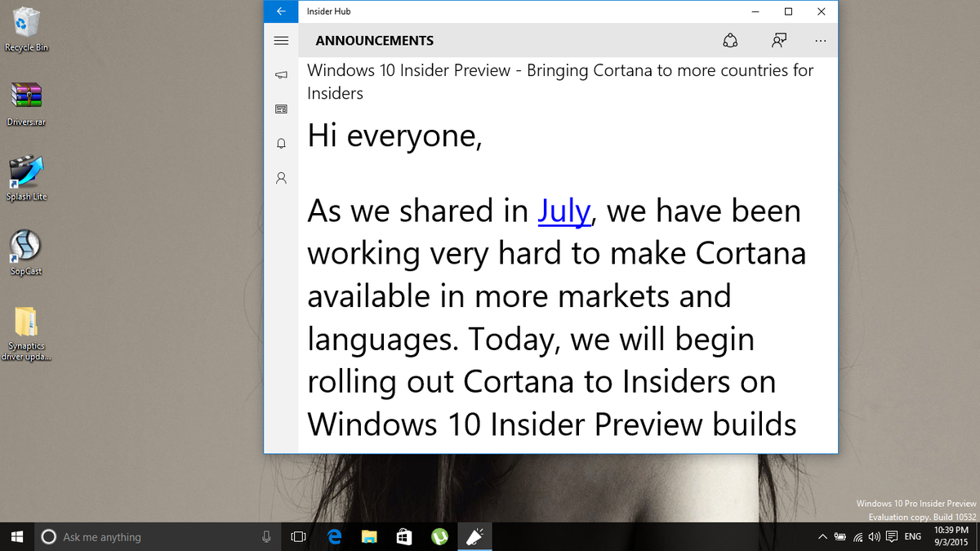Click the volume speaker tray icon
This screenshot has height=551, width=980.
(x=875, y=536)
